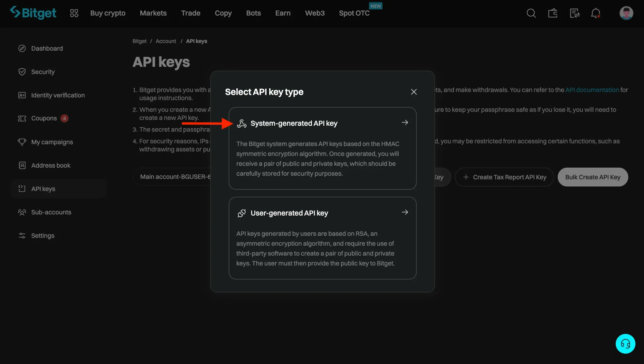The width and height of the screenshot is (644, 364).
Task: Click the Dashboard compass icon
Action: click(22, 48)
